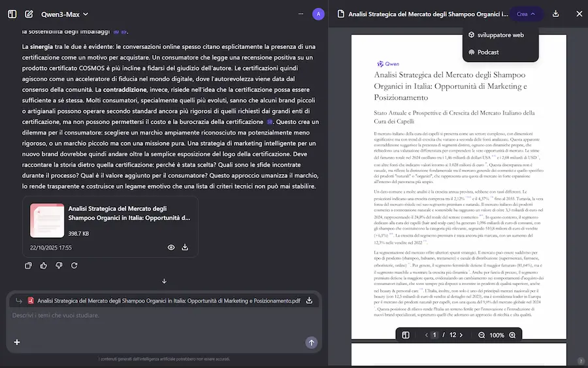Like the response with thumbs up
Viewport: 588px width, 368px height.
point(43,265)
